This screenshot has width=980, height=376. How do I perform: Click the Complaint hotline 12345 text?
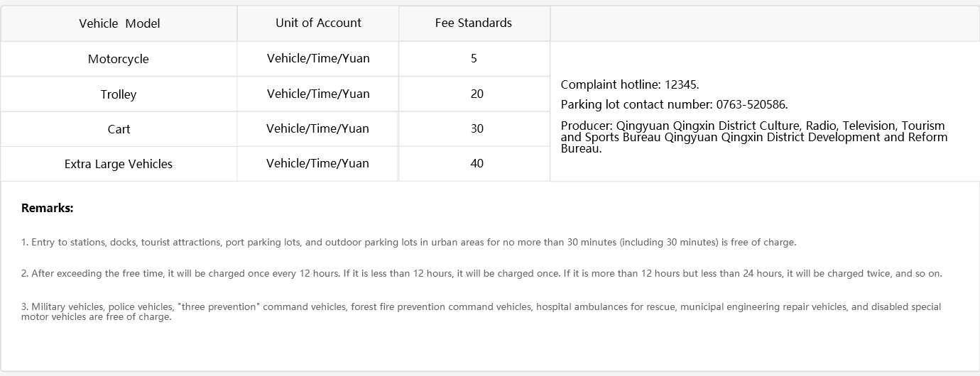(630, 84)
